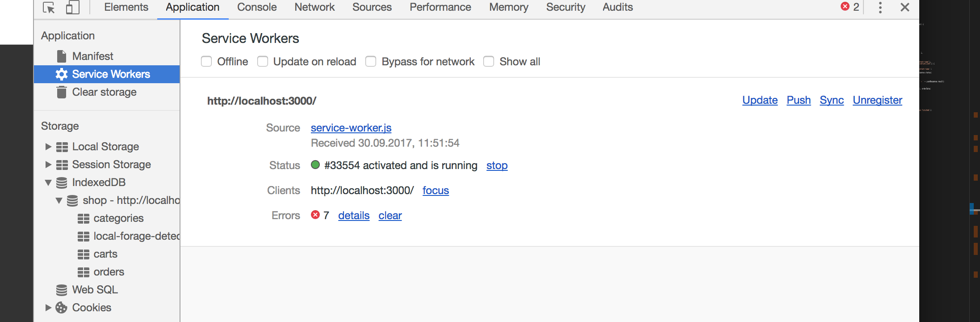Expand Session Storage tree node
Screen dimensions: 980x322
point(48,165)
